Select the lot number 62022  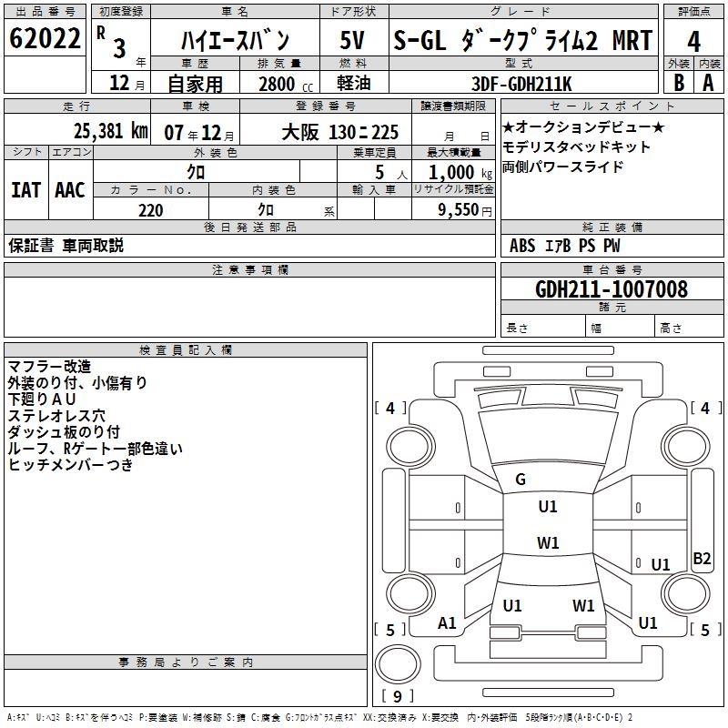(x=45, y=39)
